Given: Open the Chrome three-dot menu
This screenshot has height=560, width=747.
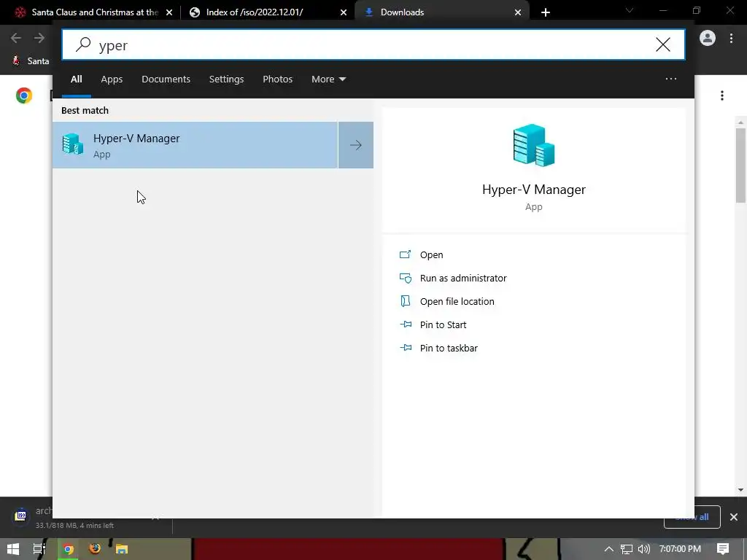Looking at the screenshot, I should click(731, 38).
